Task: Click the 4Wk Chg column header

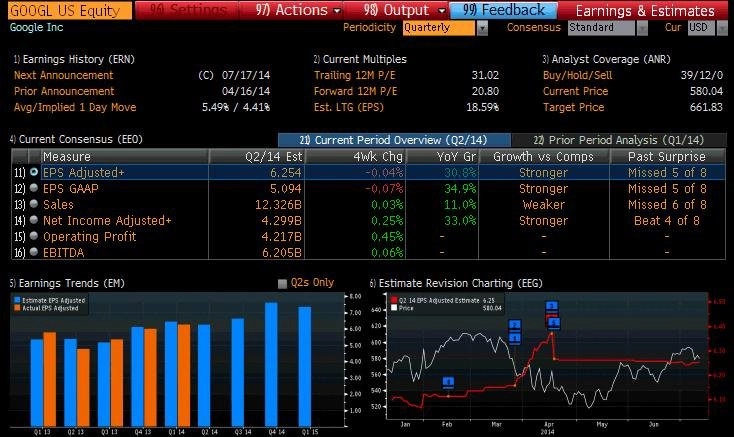Action: point(355,156)
